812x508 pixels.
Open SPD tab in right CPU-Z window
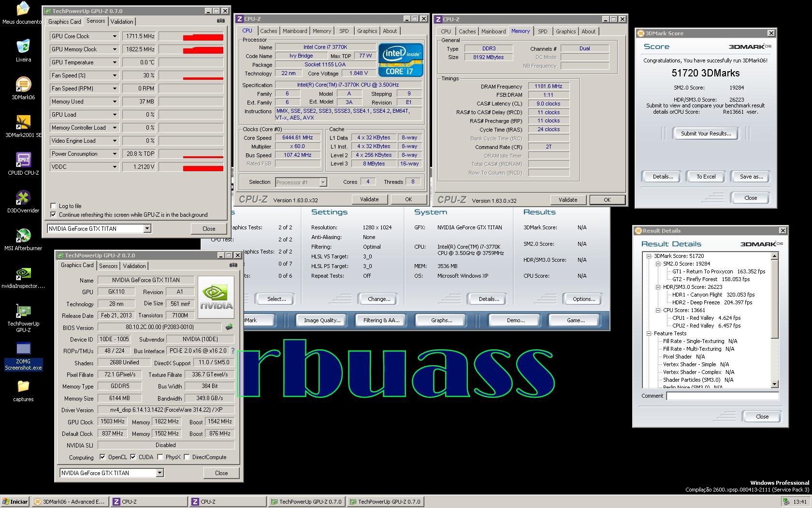[543, 31]
